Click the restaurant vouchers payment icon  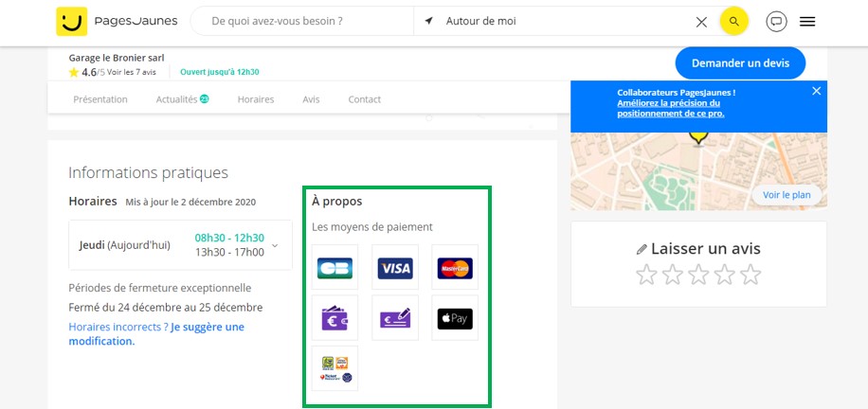pos(335,368)
